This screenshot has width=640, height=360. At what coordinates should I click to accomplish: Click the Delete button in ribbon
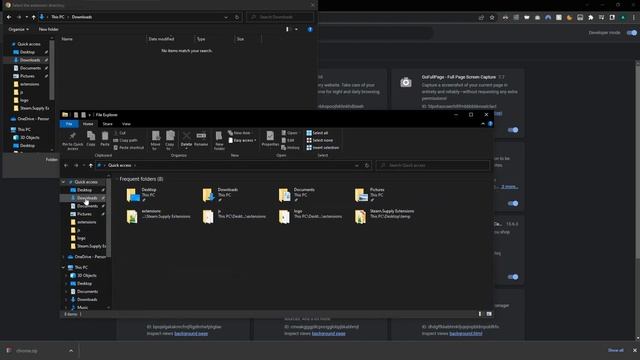[187, 140]
